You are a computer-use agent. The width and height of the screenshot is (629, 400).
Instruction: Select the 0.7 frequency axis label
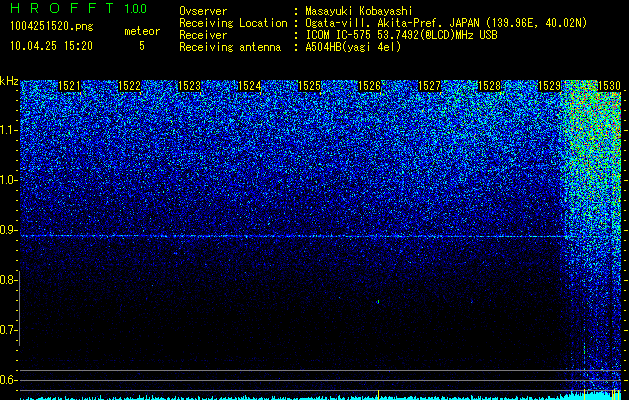pos(8,330)
